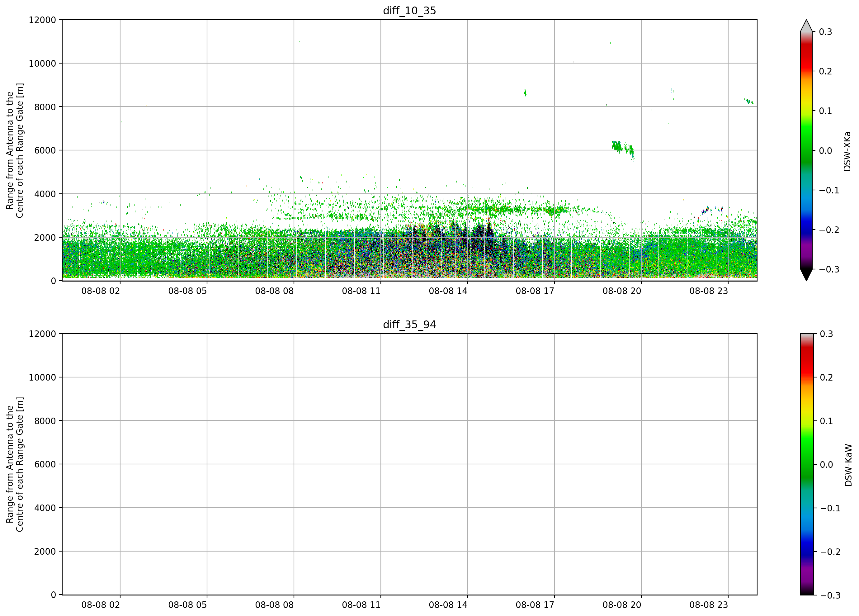Click the 12000 y-axis label on top plot

point(42,20)
